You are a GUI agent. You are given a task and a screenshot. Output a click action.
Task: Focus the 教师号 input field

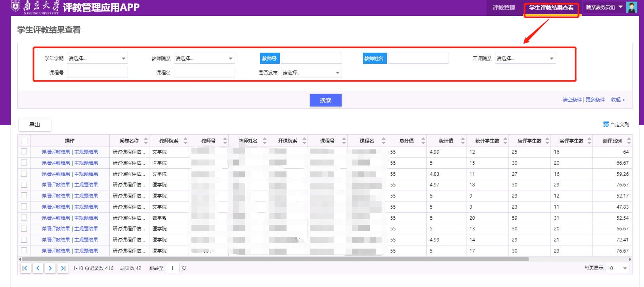(x=311, y=59)
